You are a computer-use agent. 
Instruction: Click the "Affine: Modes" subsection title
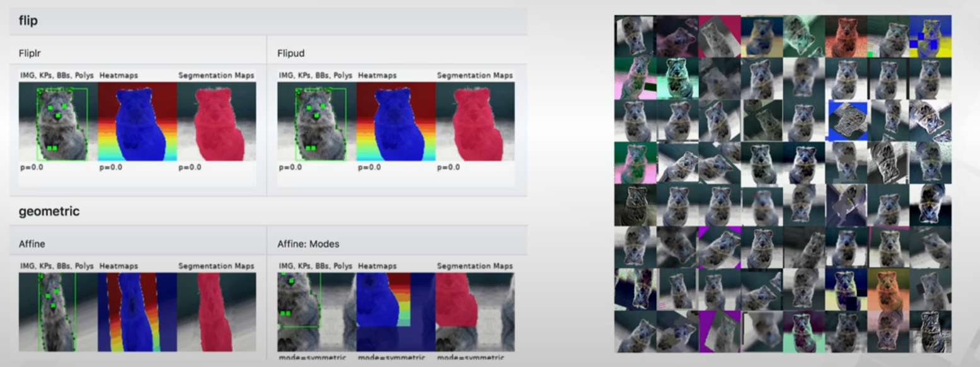(x=308, y=244)
